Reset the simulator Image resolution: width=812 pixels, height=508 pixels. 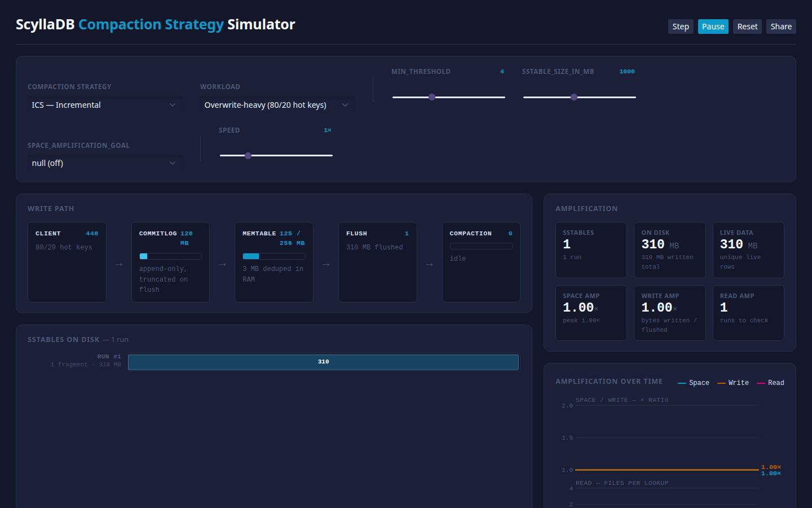pos(748,27)
